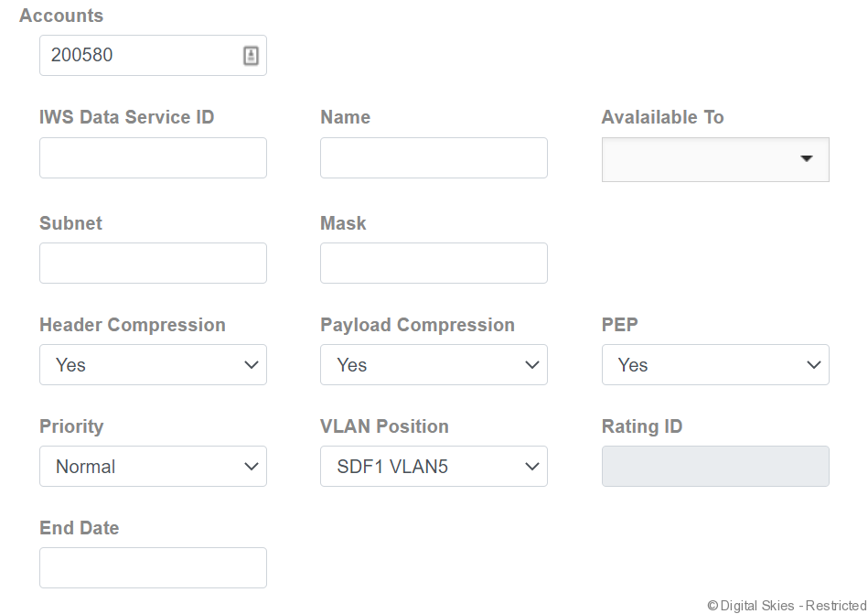Click into the Name text box
This screenshot has height=614, width=868.
pyautogui.click(x=434, y=157)
